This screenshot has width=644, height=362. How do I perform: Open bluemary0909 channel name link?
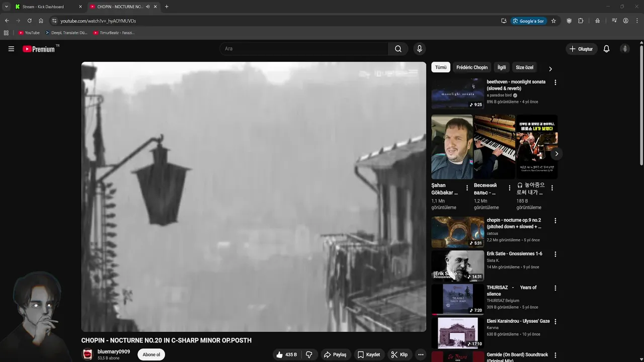[114, 351]
